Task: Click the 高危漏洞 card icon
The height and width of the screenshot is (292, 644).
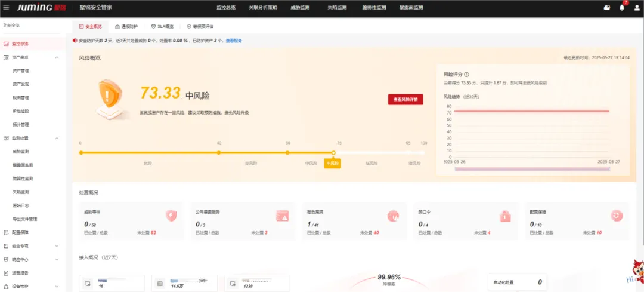Action: 393,216
